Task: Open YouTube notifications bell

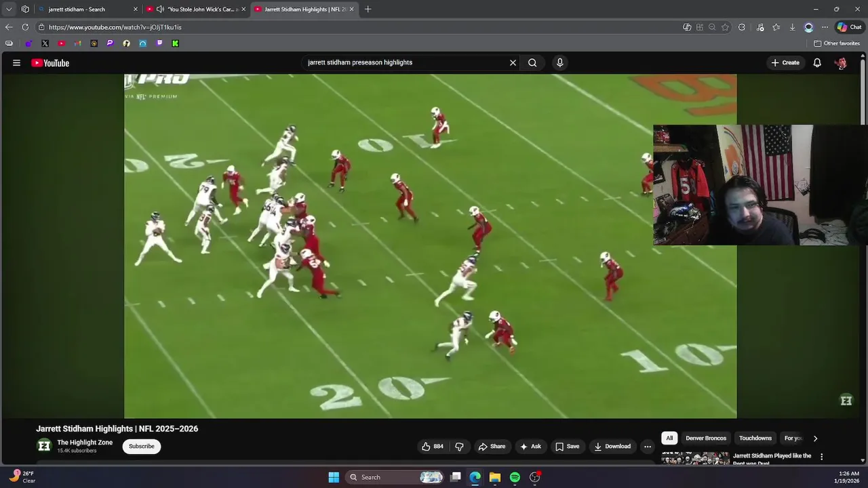Action: click(x=817, y=62)
